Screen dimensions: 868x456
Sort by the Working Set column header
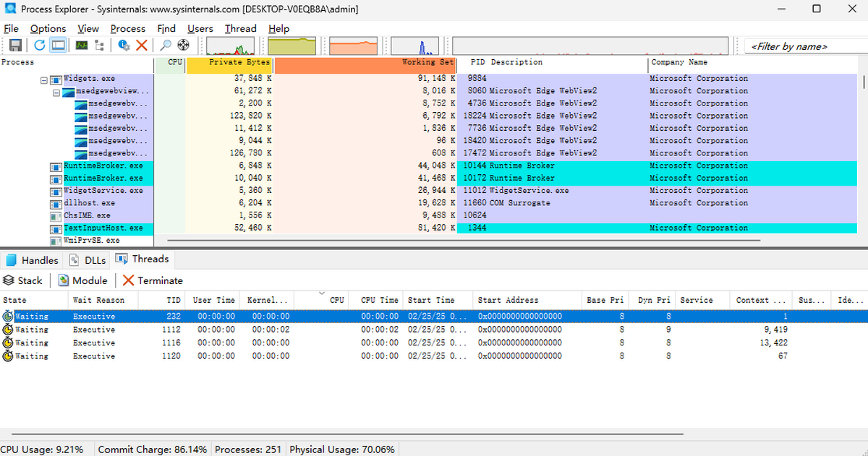point(365,65)
